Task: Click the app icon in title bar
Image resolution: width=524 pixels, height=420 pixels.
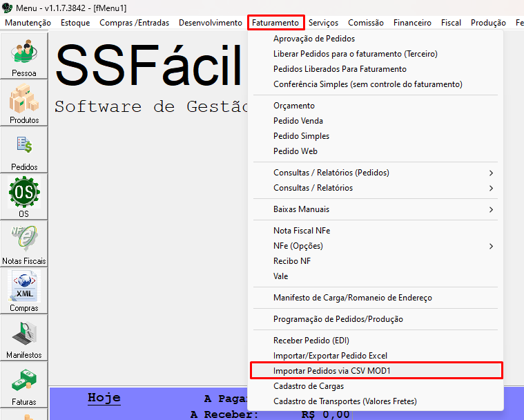Action: tap(7, 8)
